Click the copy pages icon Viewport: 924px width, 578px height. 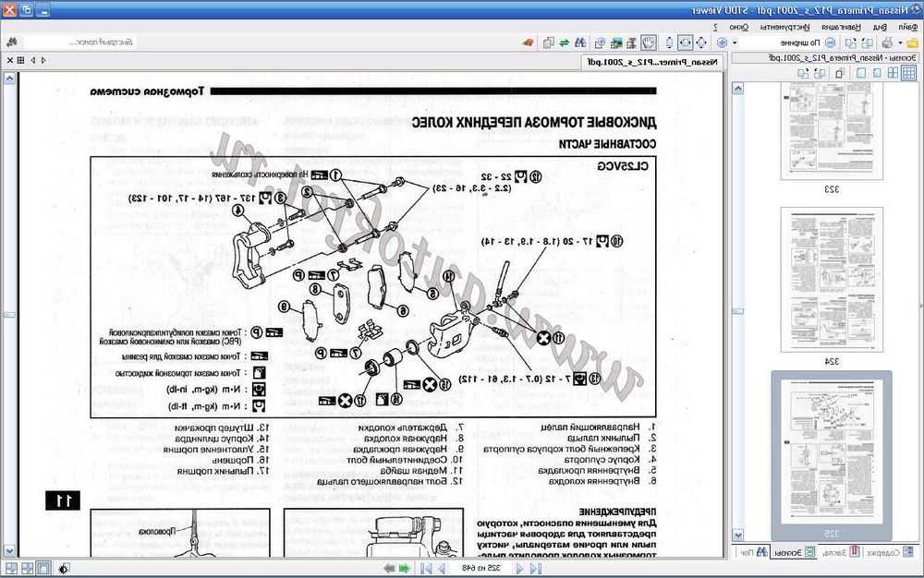click(x=549, y=42)
